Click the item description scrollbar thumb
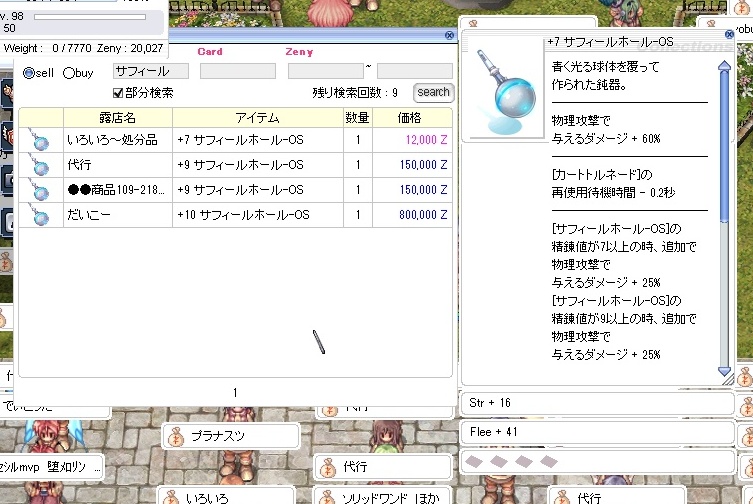This screenshot has width=753, height=504. [x=724, y=147]
